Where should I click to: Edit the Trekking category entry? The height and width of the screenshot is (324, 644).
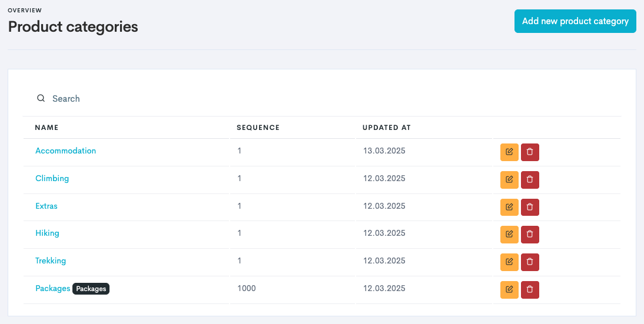[x=509, y=262]
